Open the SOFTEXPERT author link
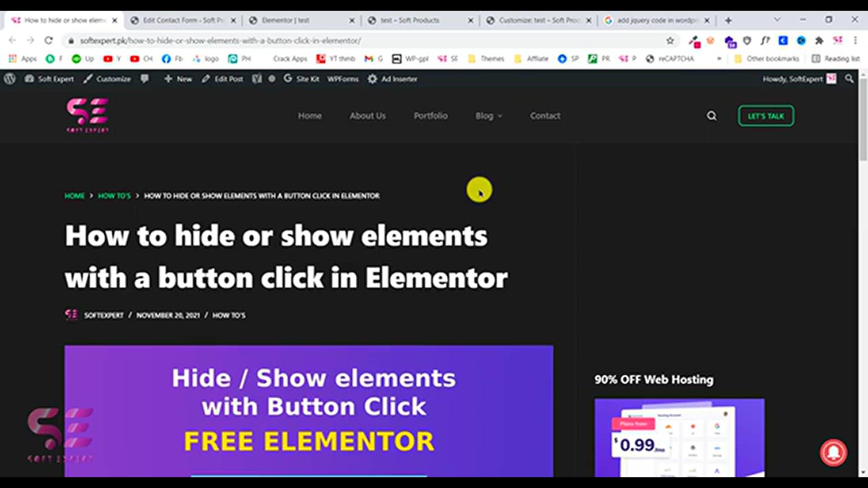The width and height of the screenshot is (868, 488). coord(104,315)
